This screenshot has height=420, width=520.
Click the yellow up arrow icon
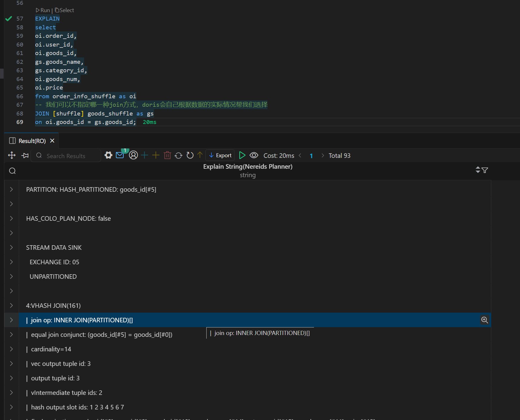200,155
